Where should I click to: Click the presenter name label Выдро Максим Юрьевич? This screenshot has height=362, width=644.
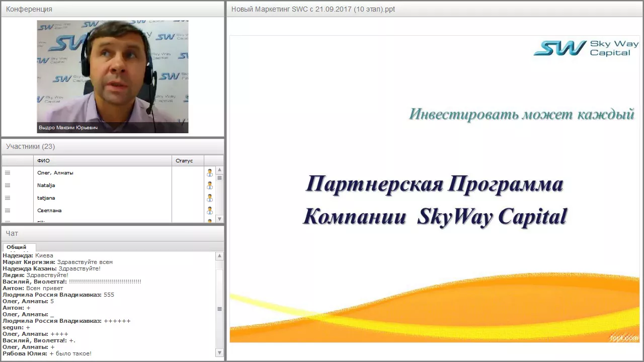pos(68,128)
